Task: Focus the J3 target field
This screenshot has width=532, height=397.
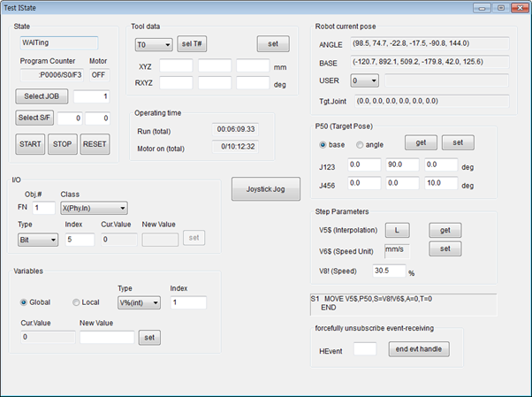Action: click(x=441, y=164)
